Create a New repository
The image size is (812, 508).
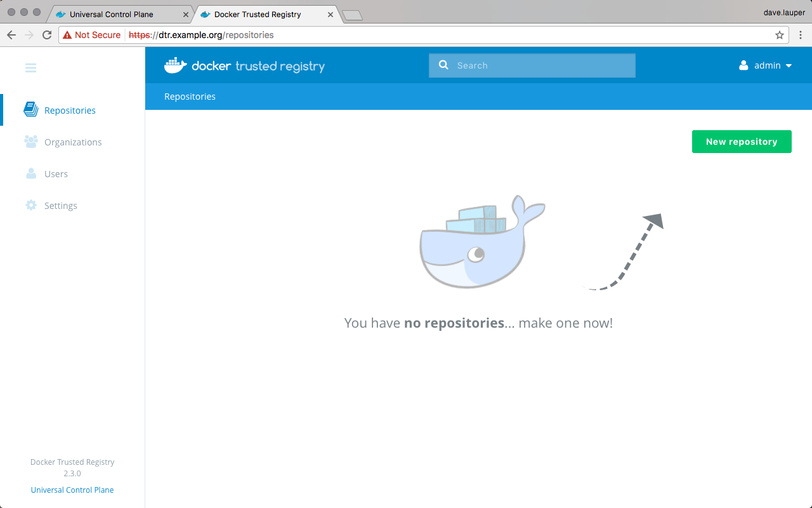click(x=742, y=142)
